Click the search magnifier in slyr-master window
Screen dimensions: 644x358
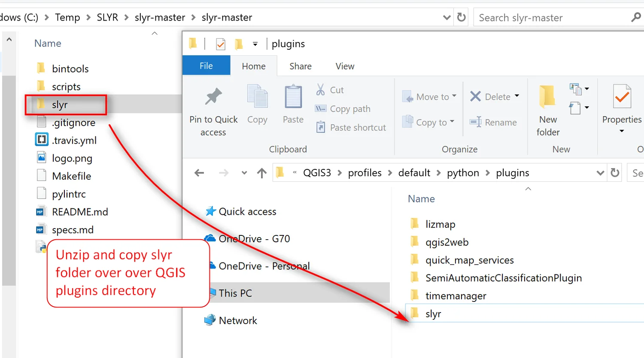(x=636, y=17)
